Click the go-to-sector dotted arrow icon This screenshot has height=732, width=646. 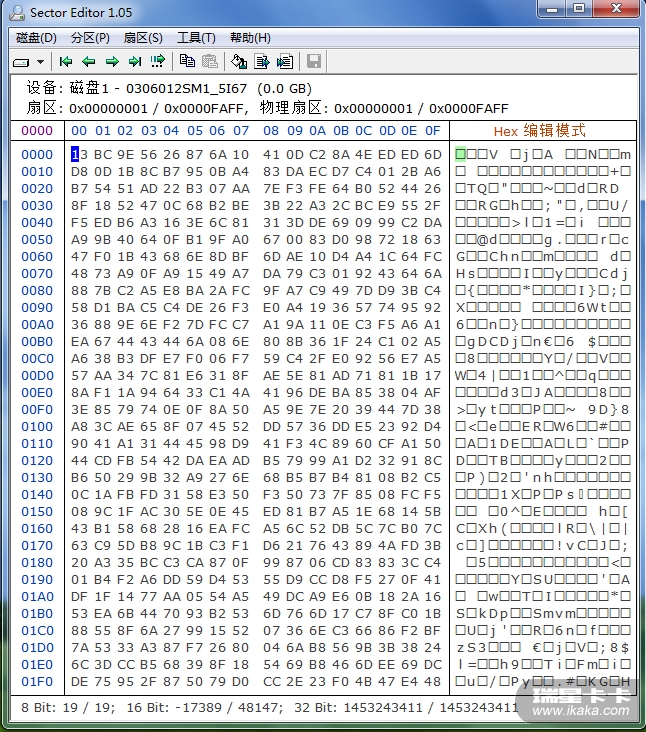(158, 62)
